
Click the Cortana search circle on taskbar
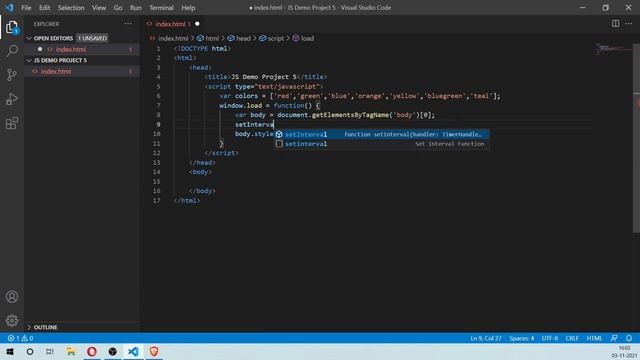(30, 351)
